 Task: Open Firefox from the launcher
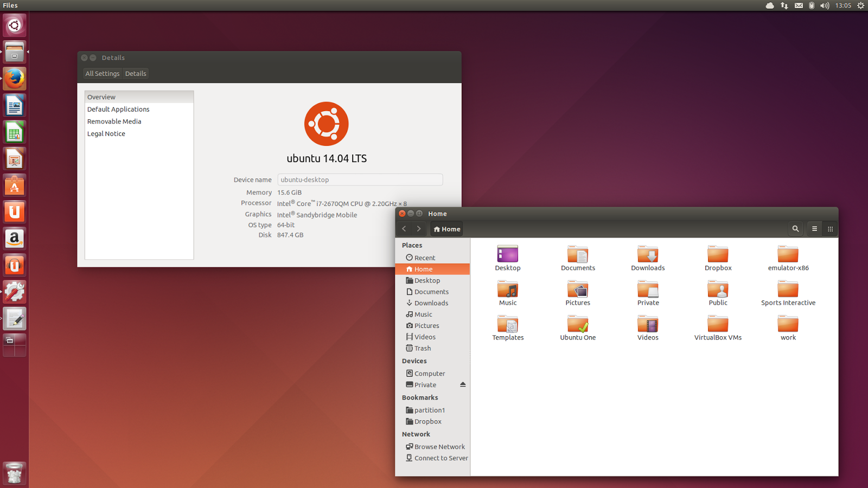[x=15, y=79]
